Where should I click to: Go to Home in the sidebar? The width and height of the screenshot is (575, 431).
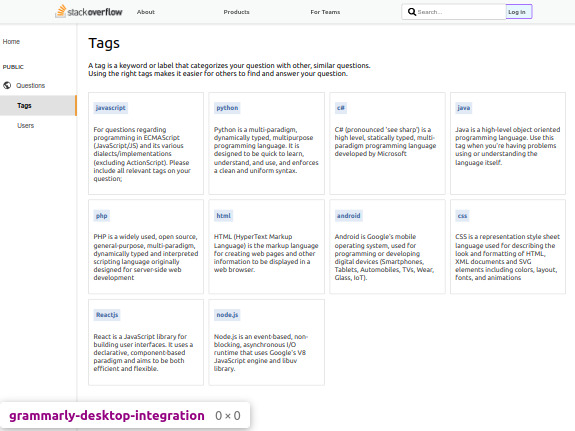point(11,41)
